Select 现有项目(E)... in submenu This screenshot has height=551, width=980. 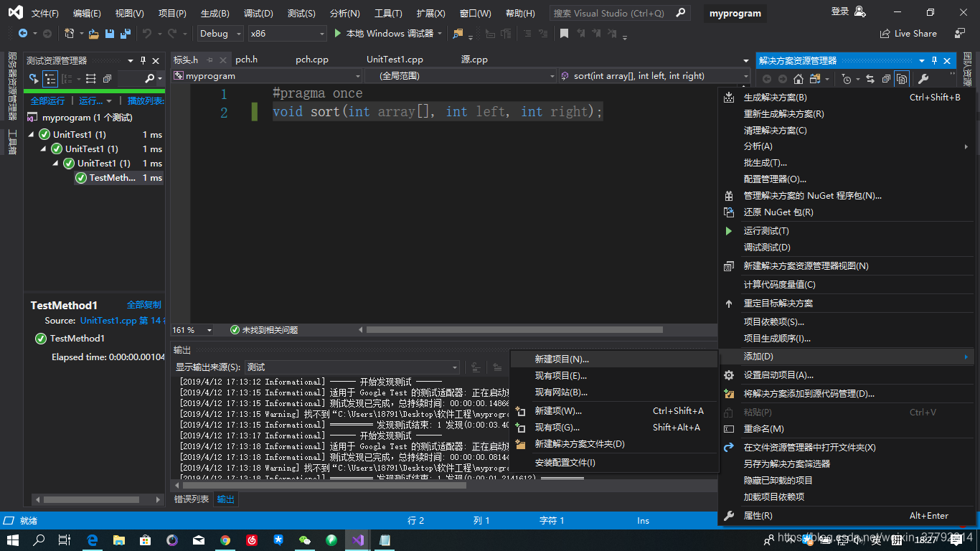coord(613,375)
